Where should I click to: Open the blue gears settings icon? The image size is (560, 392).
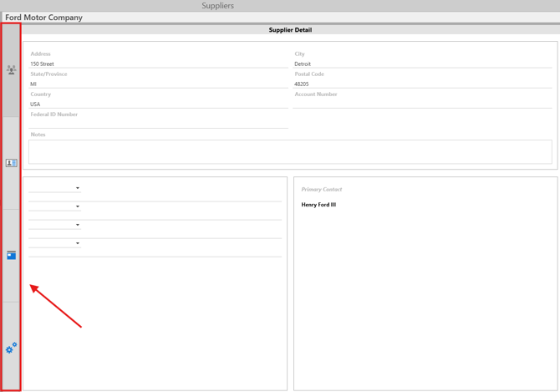click(11, 348)
